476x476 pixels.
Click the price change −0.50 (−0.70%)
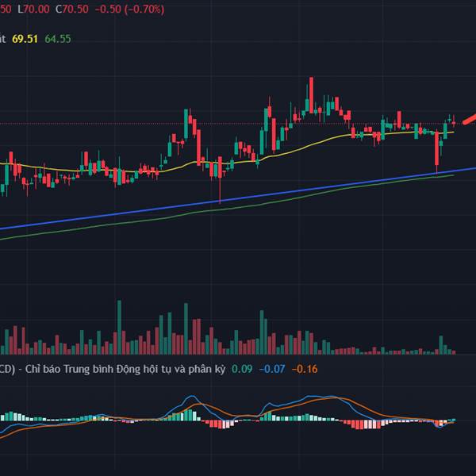click(129, 9)
